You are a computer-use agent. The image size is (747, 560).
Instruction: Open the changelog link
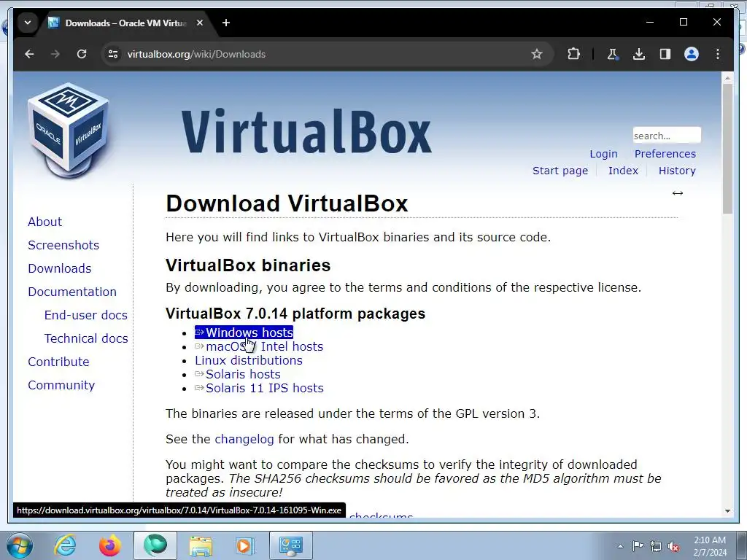(244, 439)
